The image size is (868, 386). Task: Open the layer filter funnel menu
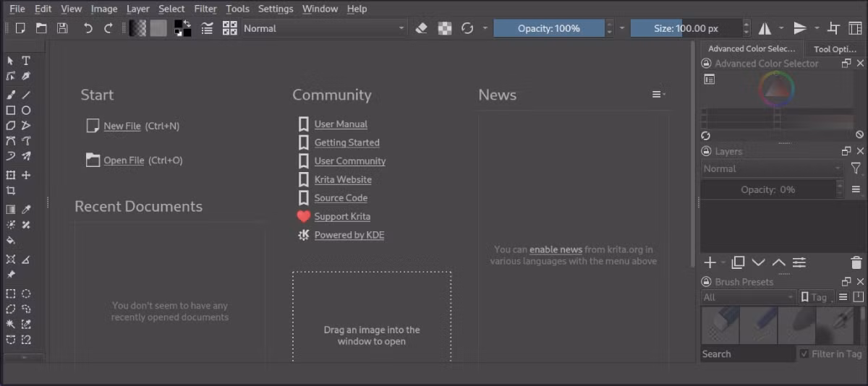[x=856, y=168]
